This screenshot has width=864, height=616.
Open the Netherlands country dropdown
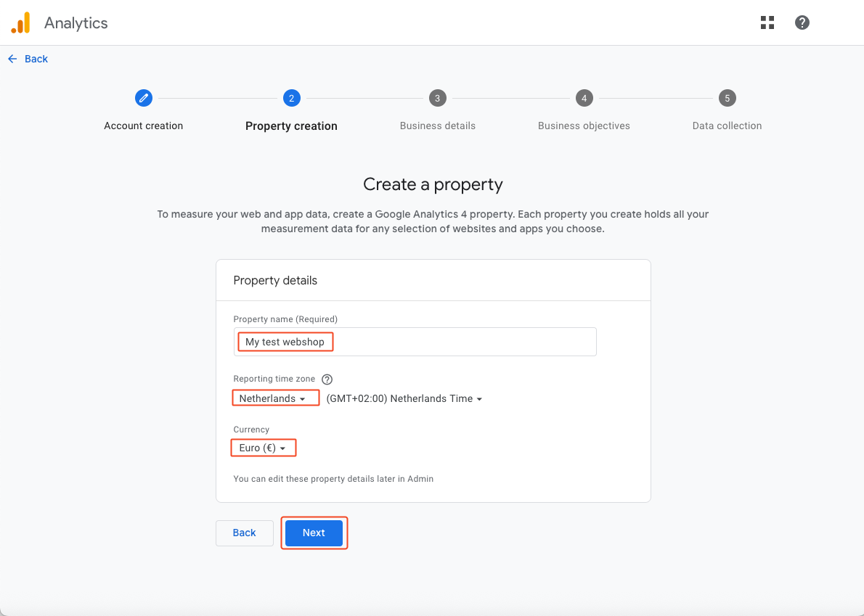[x=273, y=398]
